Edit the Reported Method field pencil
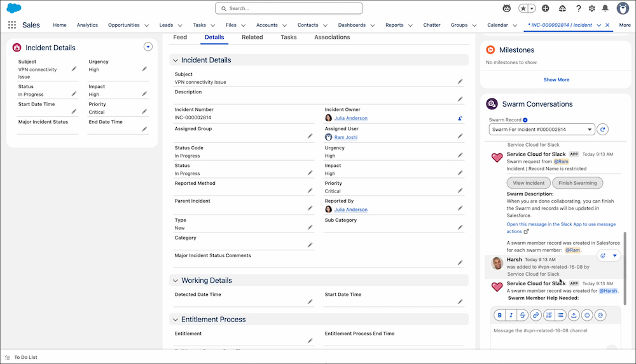Screen dimensions: 636x364 point(310,191)
